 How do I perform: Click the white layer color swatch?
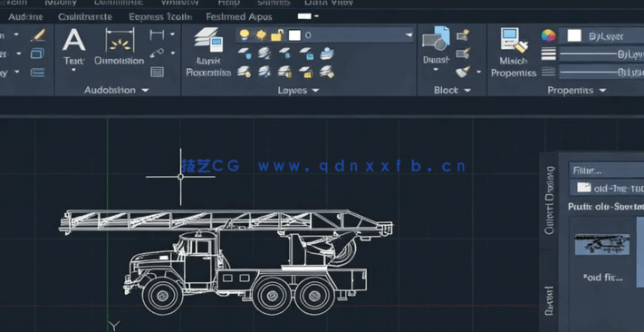tap(294, 35)
